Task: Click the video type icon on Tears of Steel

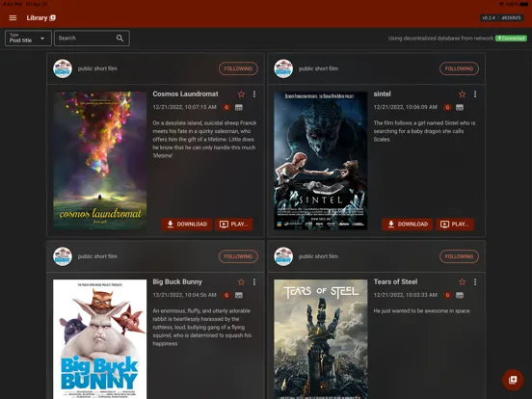Action: pos(460,295)
